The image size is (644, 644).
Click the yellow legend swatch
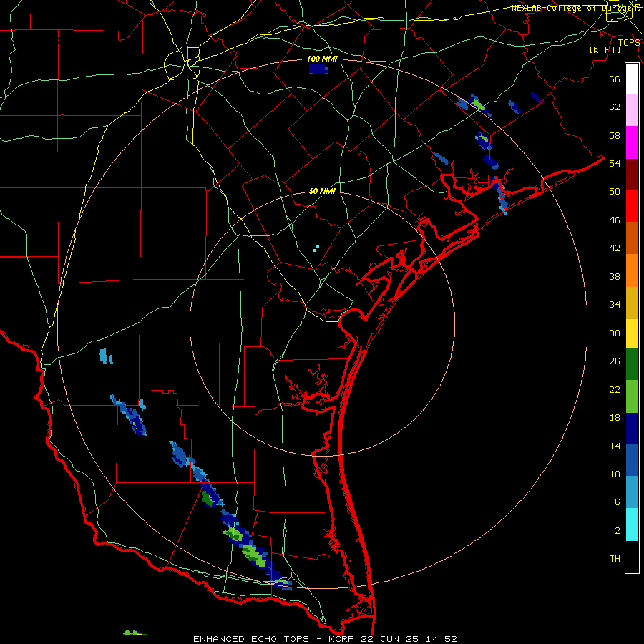coord(632,333)
